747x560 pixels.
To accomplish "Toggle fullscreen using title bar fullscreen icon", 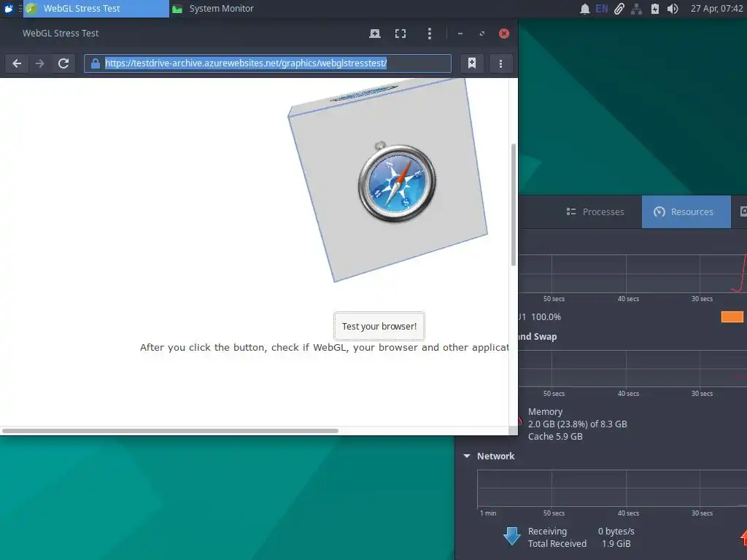I will [400, 34].
